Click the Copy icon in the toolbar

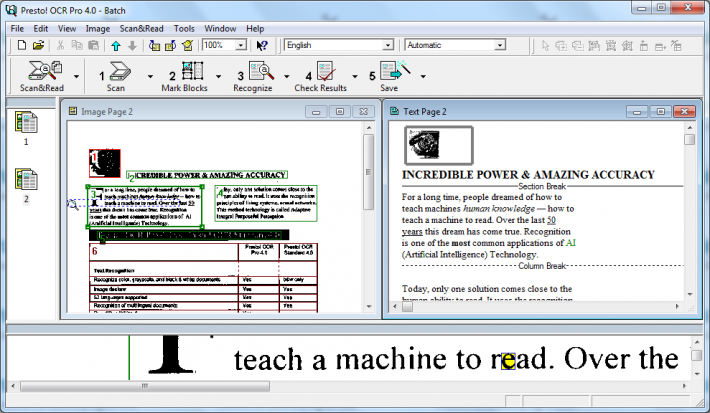pos(77,45)
